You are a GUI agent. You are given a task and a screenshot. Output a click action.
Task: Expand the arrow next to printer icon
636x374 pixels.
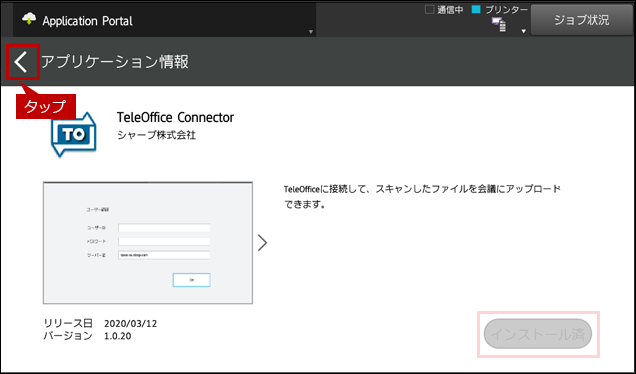coord(524,31)
